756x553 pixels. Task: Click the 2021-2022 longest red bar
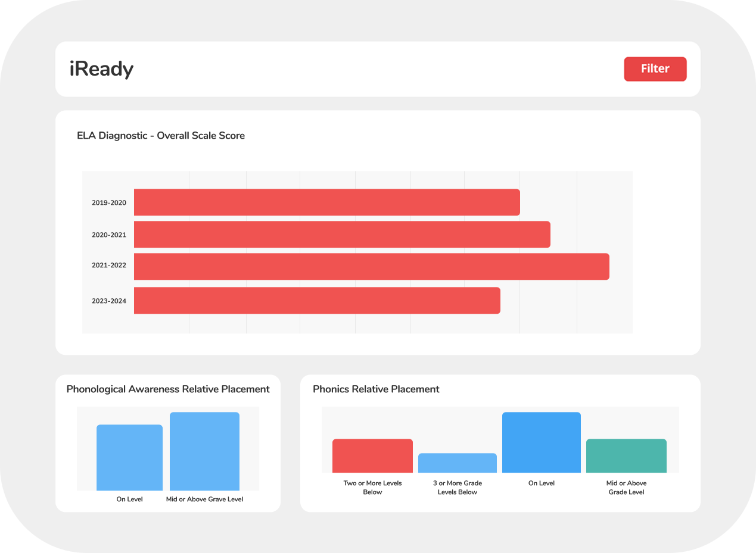[x=371, y=267]
